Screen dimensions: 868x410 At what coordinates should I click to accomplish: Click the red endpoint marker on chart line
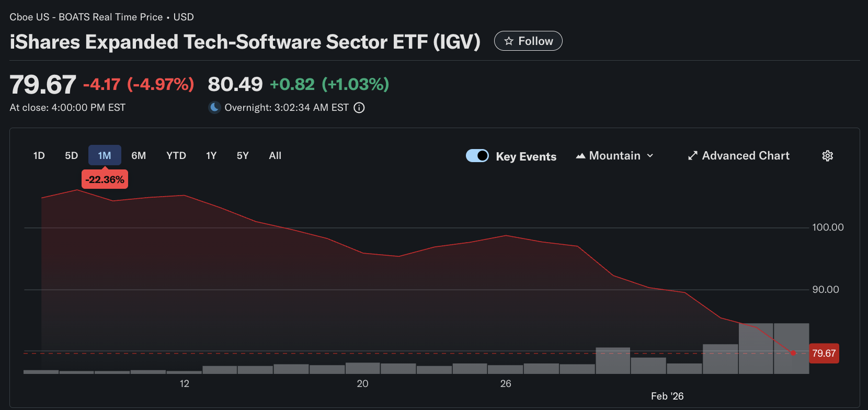[793, 353]
